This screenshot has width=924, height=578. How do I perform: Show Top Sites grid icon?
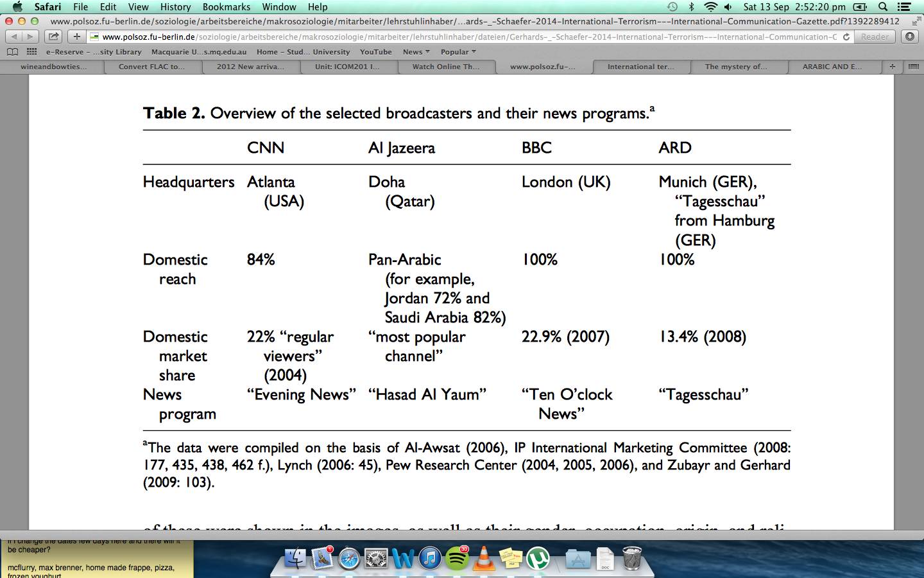point(31,52)
